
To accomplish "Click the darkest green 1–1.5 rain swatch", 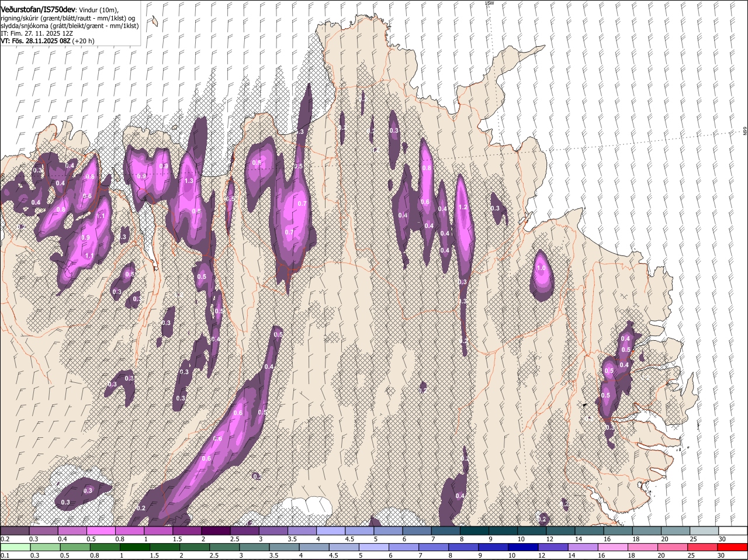I will click(x=135, y=547).
